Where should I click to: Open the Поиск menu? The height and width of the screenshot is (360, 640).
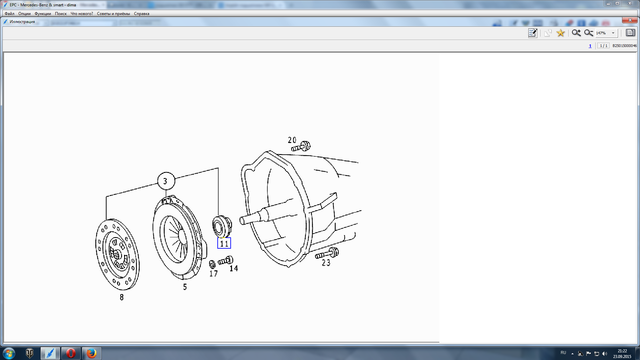(60, 13)
